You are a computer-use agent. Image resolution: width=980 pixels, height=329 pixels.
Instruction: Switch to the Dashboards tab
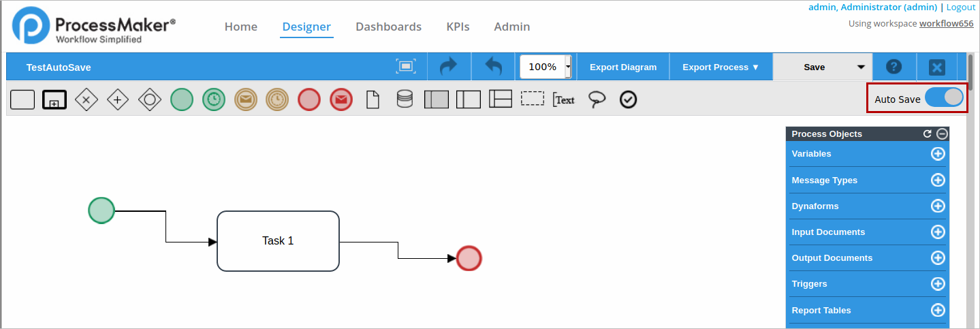tap(388, 27)
